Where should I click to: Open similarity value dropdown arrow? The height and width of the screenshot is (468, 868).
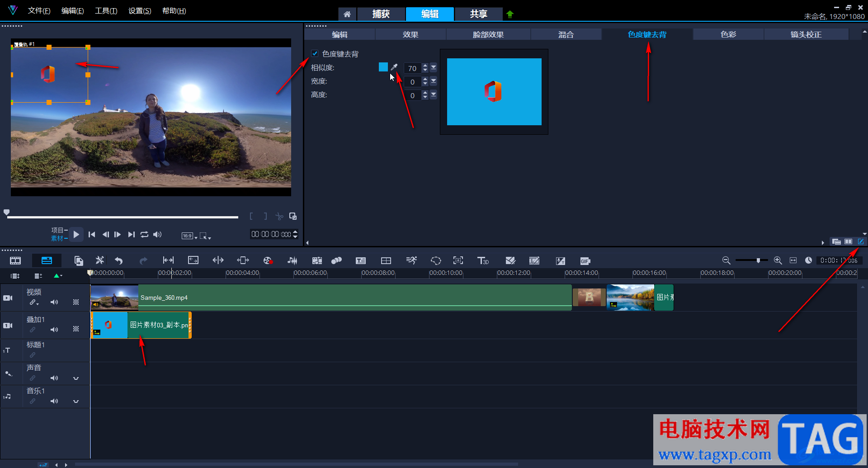(434, 67)
